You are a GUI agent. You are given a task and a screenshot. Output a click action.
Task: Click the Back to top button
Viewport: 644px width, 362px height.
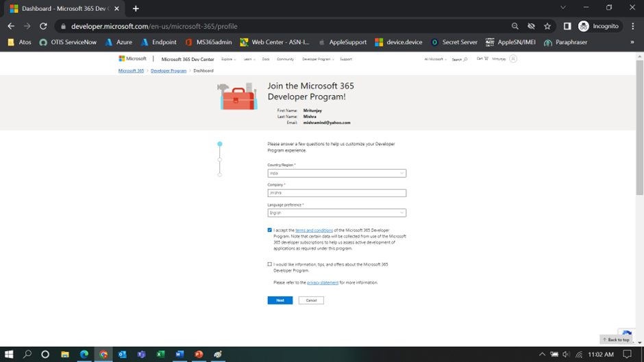(616, 339)
